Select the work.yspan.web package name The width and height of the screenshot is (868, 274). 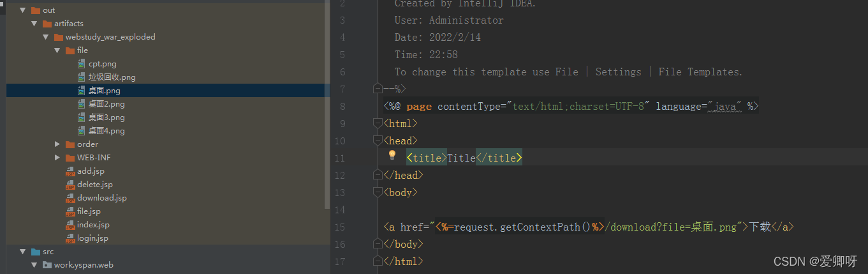[x=84, y=265]
